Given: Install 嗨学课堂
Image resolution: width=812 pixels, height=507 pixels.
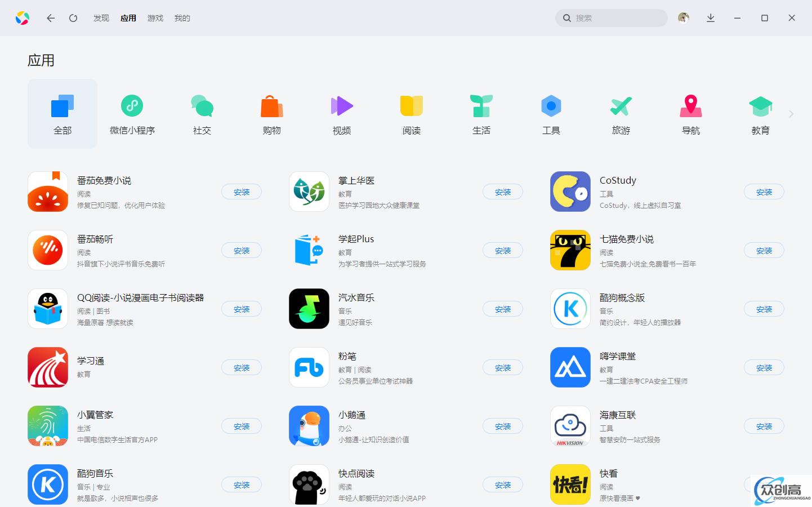Looking at the screenshot, I should tap(764, 368).
